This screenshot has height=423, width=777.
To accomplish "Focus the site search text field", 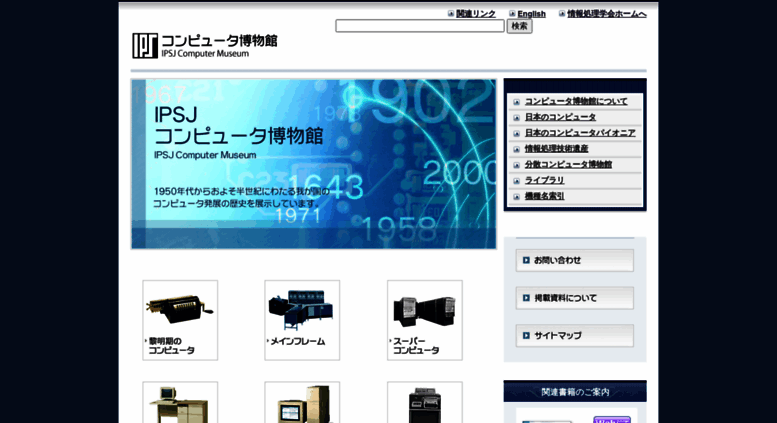I will tap(420, 26).
